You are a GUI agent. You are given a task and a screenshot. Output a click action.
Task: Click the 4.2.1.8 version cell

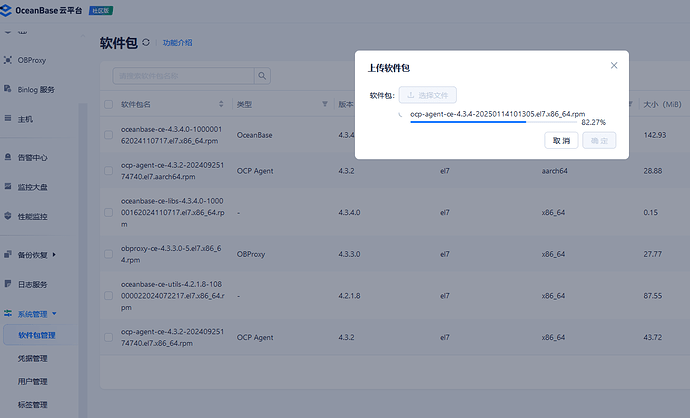349,296
